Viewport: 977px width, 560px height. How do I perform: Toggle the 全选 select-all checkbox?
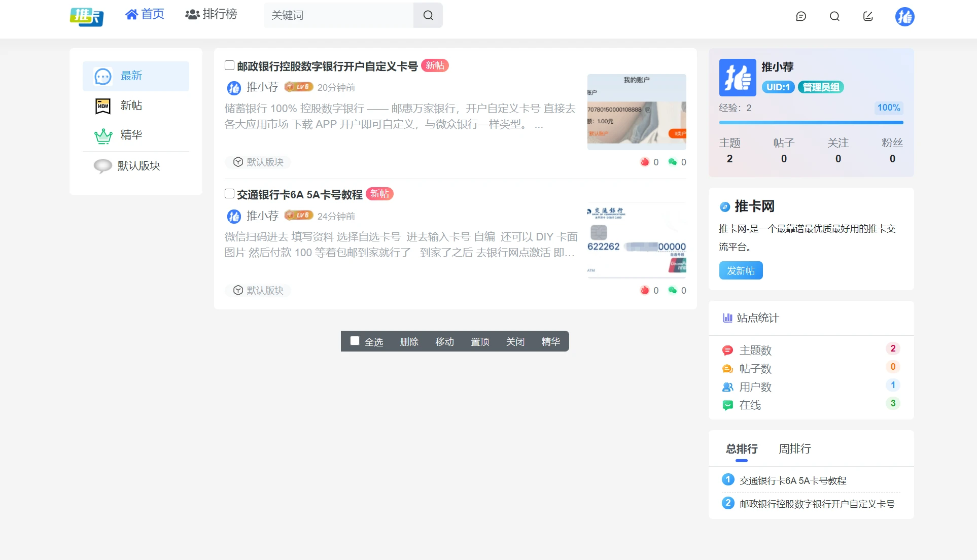(355, 341)
